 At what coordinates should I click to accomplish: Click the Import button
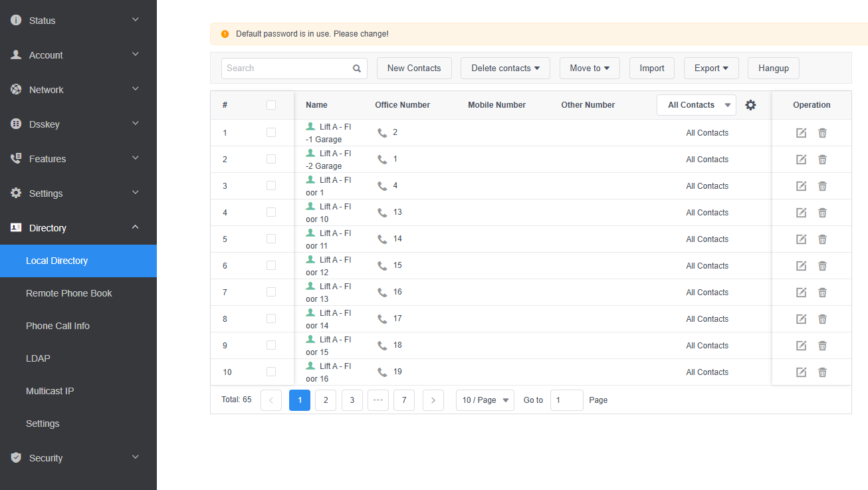(x=651, y=68)
